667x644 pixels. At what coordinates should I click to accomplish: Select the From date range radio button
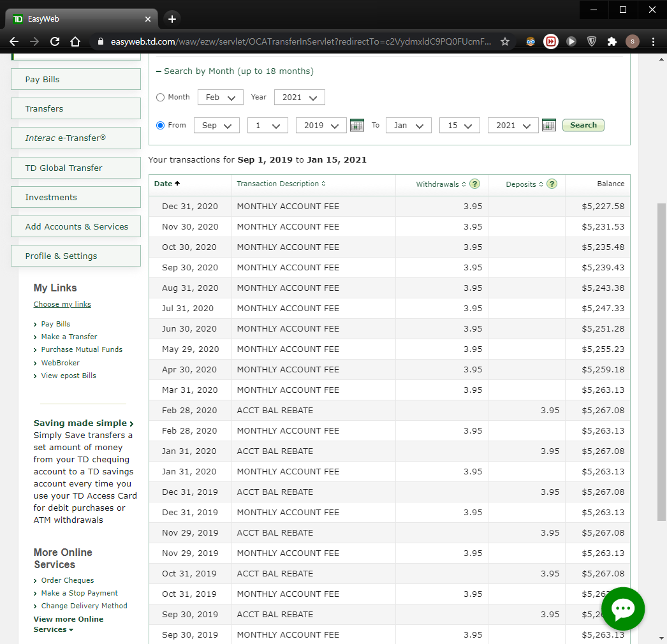pos(160,126)
